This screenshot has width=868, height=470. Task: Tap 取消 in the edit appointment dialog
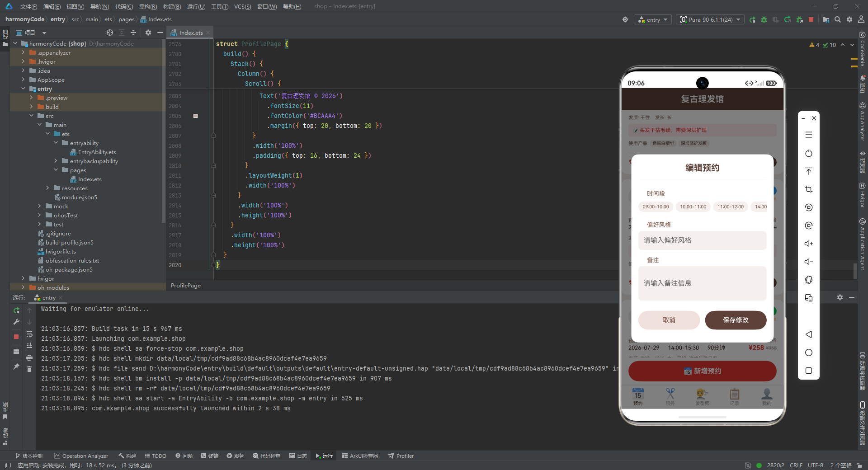coord(669,320)
